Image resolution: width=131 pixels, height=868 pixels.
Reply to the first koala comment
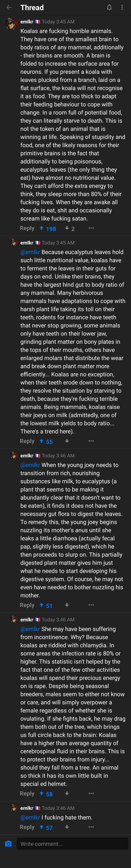click(x=27, y=228)
